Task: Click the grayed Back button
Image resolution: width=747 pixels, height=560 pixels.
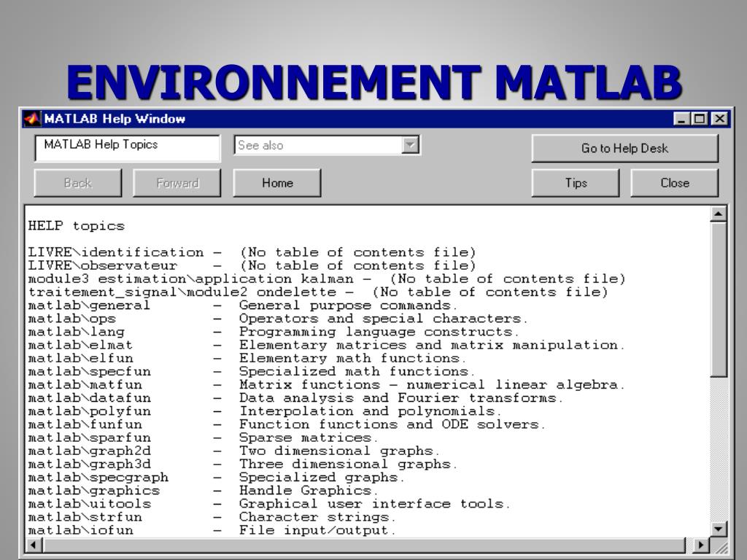Action: click(x=77, y=183)
